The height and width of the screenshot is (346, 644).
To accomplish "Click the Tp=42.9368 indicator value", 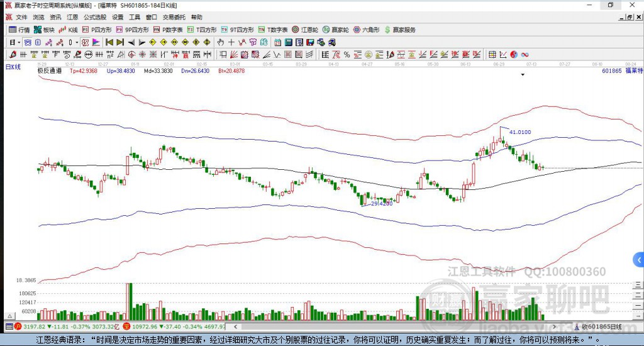I will coord(84,70).
